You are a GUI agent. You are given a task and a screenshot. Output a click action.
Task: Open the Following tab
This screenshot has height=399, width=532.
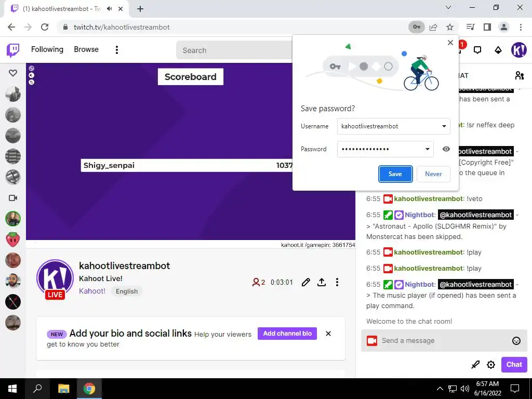tap(47, 49)
